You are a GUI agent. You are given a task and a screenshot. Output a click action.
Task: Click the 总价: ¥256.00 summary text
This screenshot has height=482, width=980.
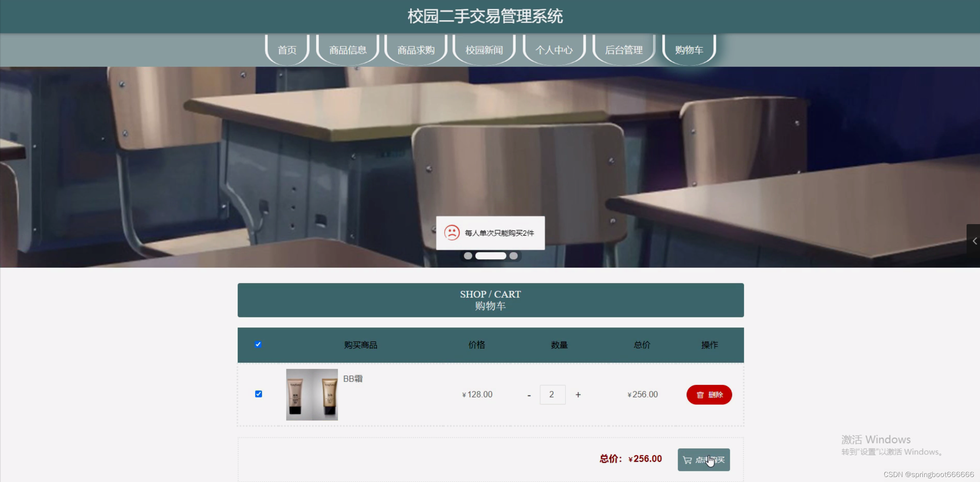[631, 459]
